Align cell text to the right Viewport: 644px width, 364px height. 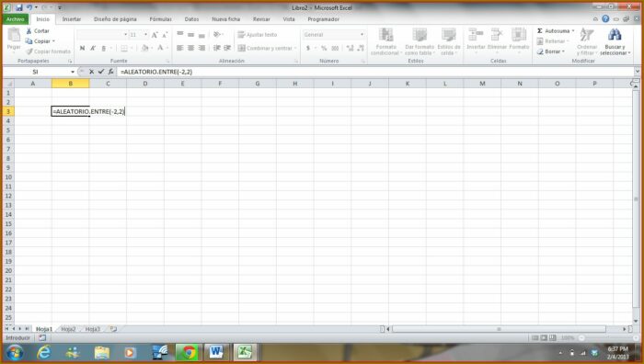(x=201, y=48)
